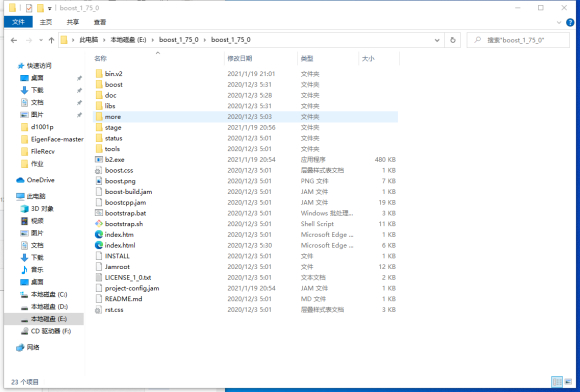580x392 pixels.
Task: Expand chevron after first boost_1_75_0 breadcrumb
Action: click(205, 40)
